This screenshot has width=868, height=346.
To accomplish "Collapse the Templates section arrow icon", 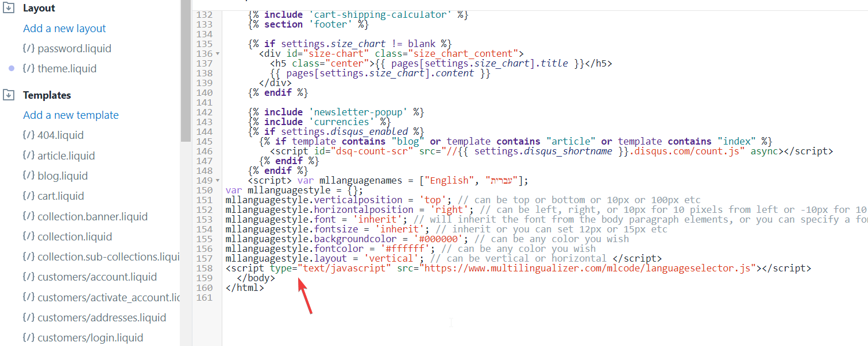I will (9, 95).
